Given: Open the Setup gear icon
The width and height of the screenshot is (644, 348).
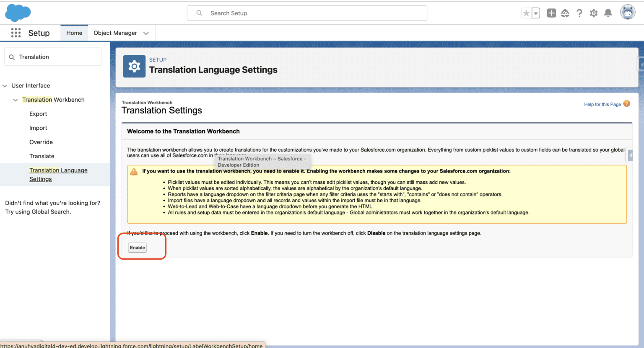Looking at the screenshot, I should (x=594, y=13).
